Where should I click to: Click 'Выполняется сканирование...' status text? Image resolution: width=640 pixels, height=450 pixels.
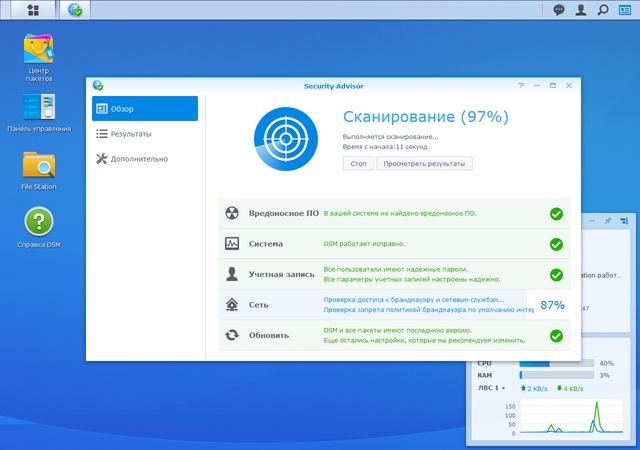click(390, 137)
